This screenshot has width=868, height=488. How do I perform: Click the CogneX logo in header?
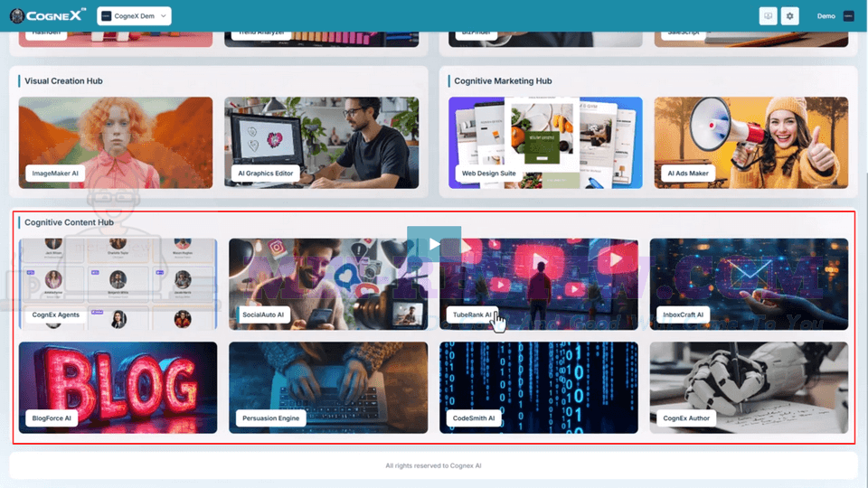tap(48, 16)
